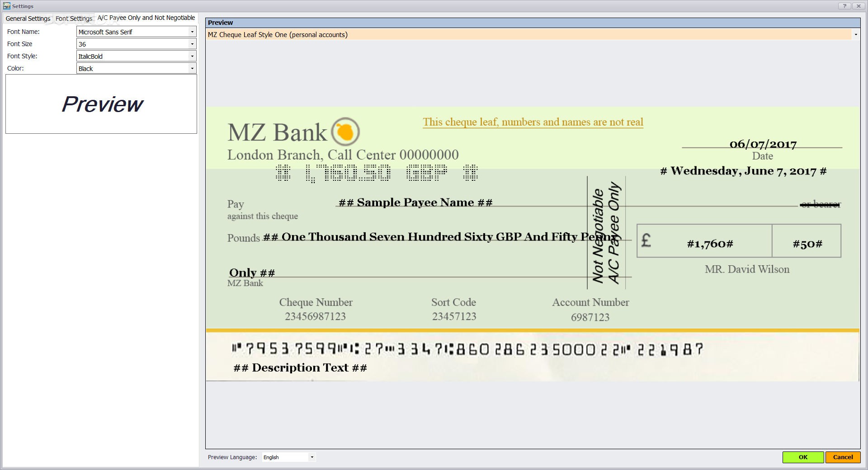Switch to the Font Settings tab

coord(74,19)
